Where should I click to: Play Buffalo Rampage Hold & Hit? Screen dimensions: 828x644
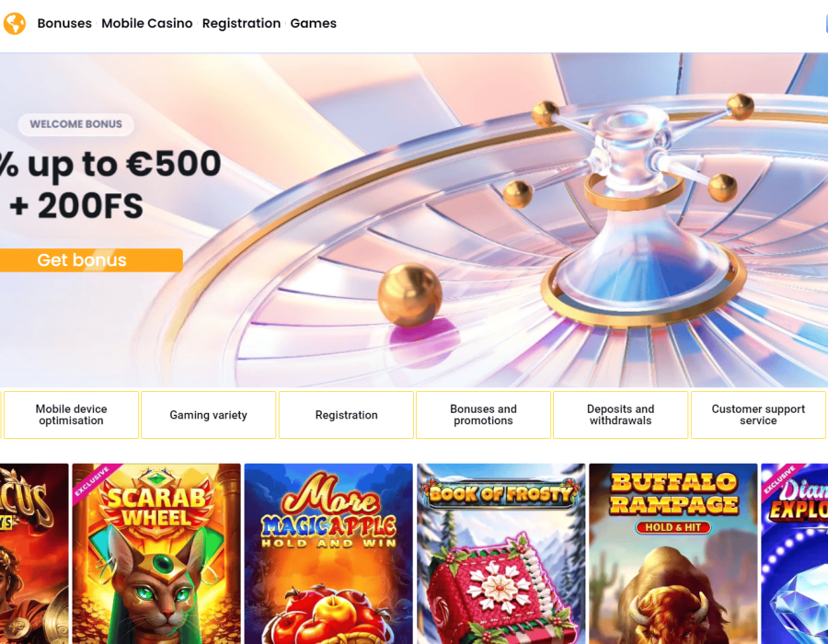(673, 554)
